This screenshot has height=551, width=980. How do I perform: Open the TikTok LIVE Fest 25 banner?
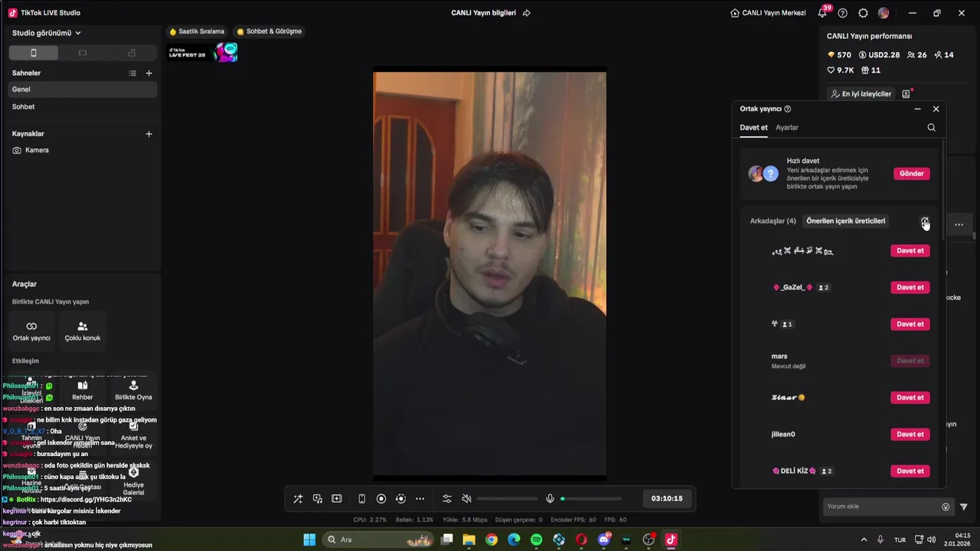203,53
